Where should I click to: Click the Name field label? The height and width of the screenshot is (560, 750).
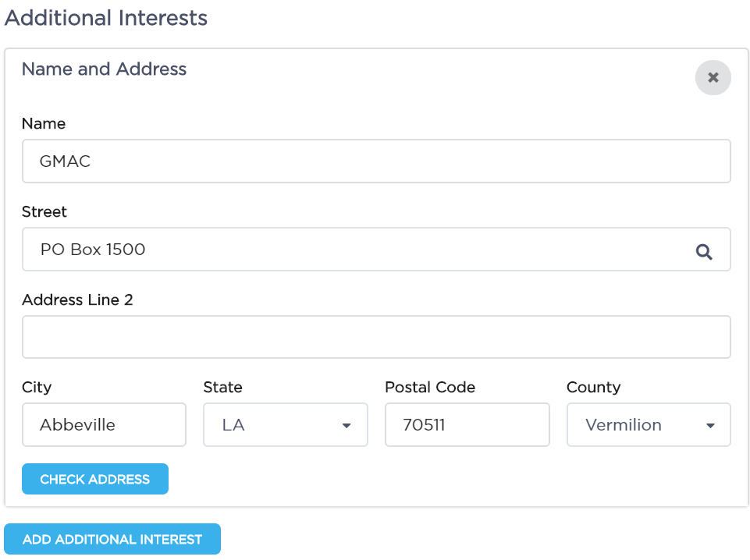(x=44, y=124)
